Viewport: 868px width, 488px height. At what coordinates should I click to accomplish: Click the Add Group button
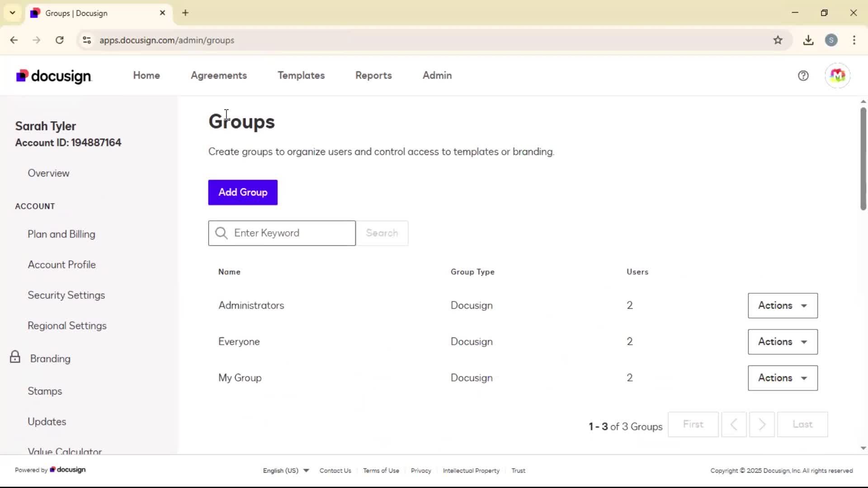243,192
